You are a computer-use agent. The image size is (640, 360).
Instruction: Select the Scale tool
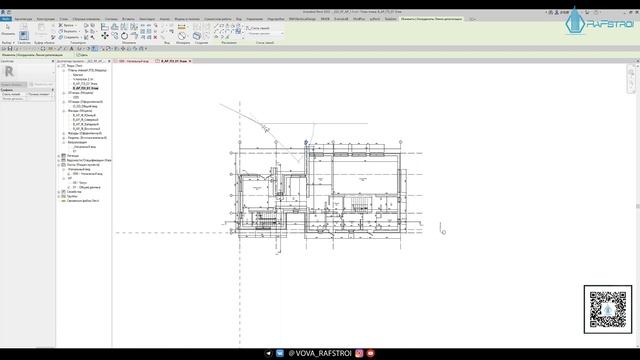[x=149, y=31]
